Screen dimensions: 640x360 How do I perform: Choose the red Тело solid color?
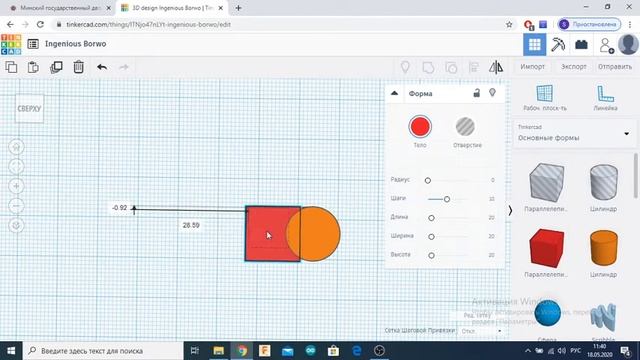point(420,127)
